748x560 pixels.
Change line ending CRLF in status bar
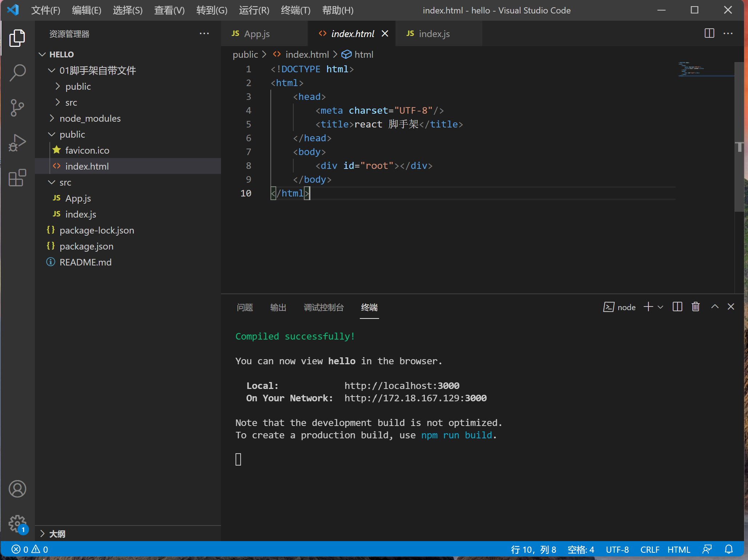tap(650, 549)
